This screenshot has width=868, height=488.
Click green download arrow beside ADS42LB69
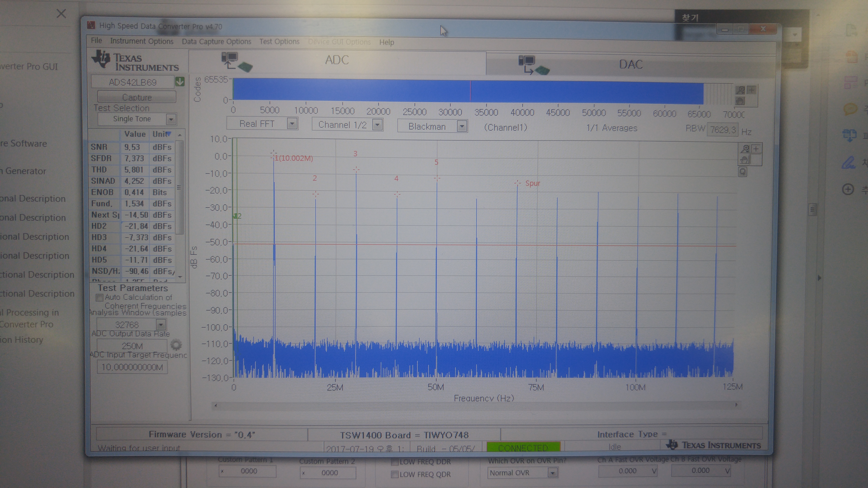(180, 82)
